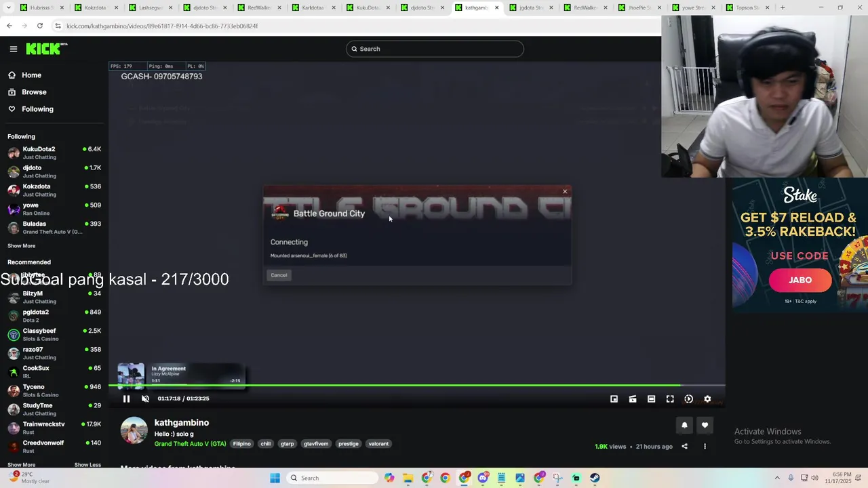Select the prestige tag
The width and height of the screenshot is (868, 488).
click(349, 444)
